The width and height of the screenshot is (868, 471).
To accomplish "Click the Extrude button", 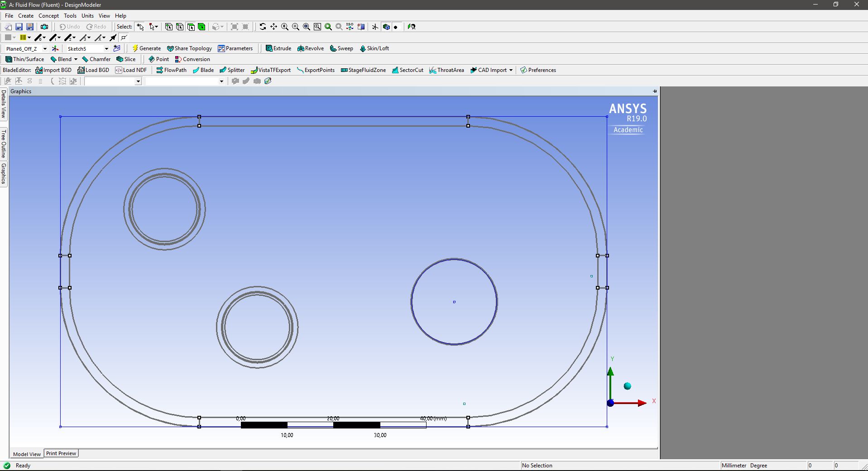I will click(x=278, y=48).
